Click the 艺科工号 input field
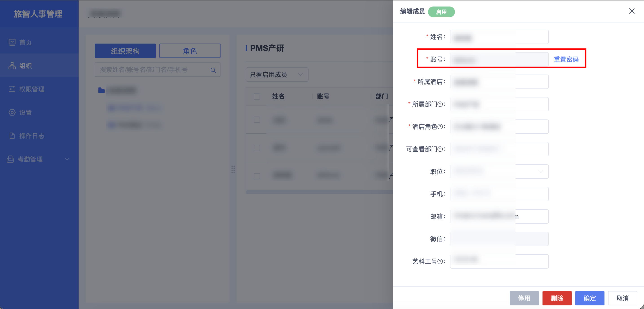This screenshot has height=309, width=644. point(499,261)
